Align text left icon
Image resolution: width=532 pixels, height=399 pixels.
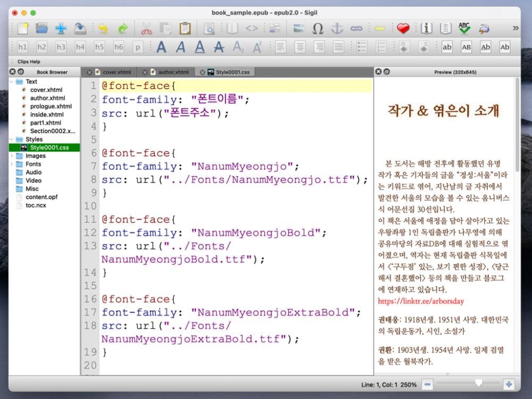pos(280,47)
